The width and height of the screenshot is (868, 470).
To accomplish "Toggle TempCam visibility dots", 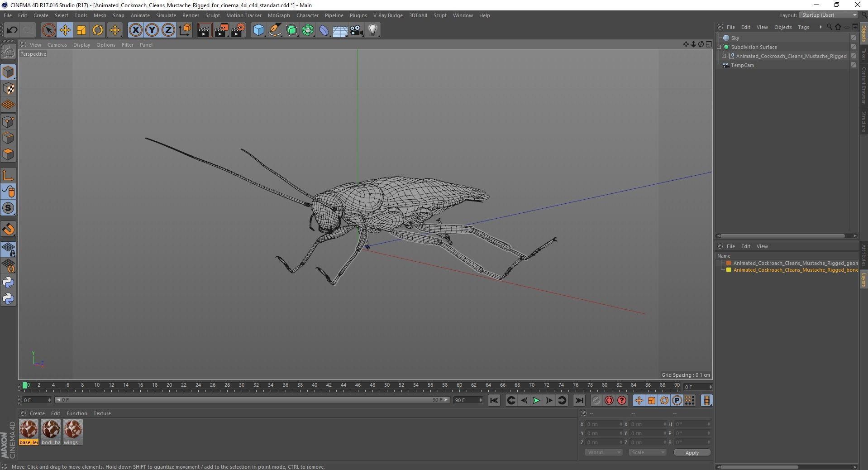I will (x=854, y=65).
